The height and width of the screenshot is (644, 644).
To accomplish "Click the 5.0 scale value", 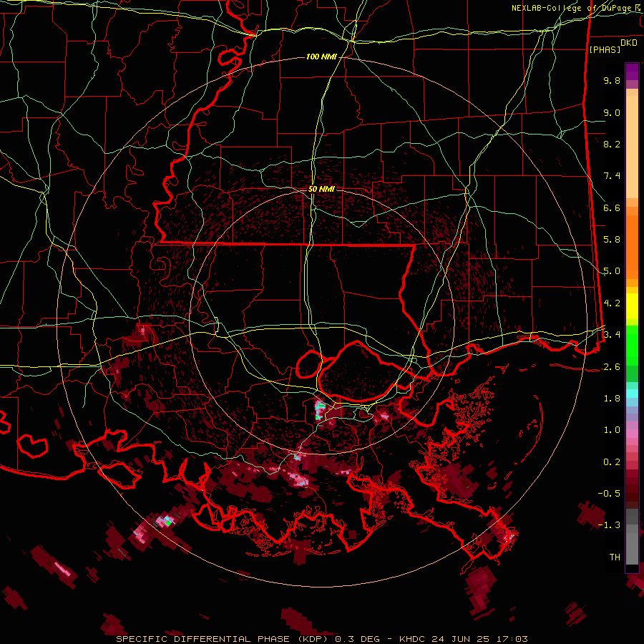I will tap(612, 271).
